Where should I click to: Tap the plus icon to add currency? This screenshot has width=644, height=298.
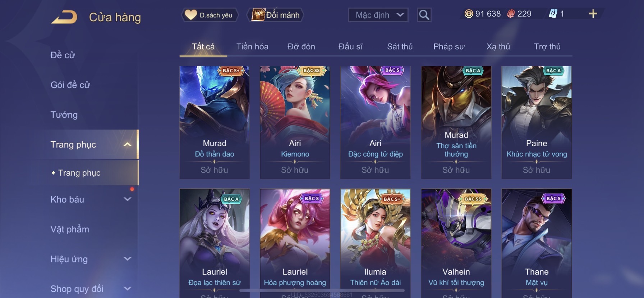tap(593, 14)
